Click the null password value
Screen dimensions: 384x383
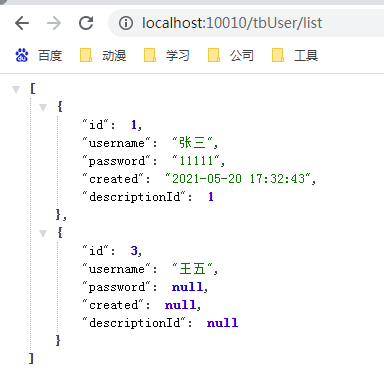pos(187,287)
